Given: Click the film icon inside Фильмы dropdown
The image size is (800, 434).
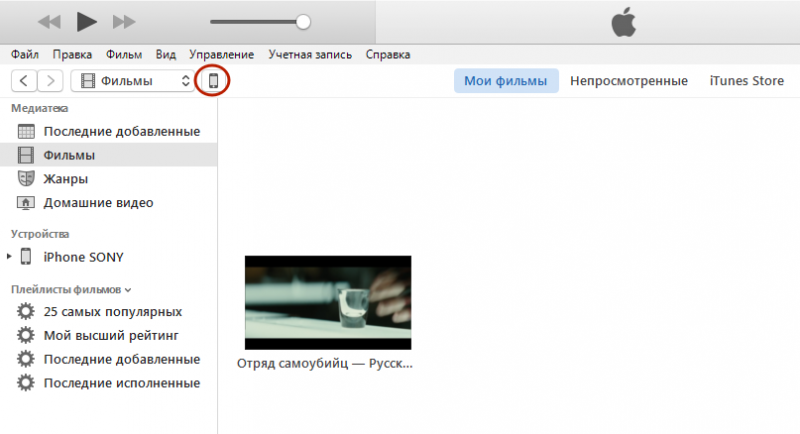Looking at the screenshot, I should pyautogui.click(x=88, y=81).
